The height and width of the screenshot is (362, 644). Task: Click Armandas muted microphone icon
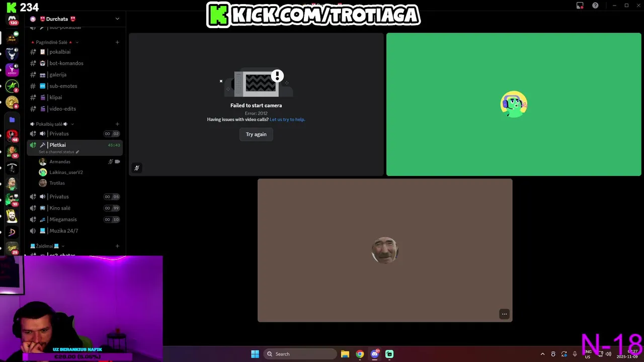pyautogui.click(x=111, y=162)
